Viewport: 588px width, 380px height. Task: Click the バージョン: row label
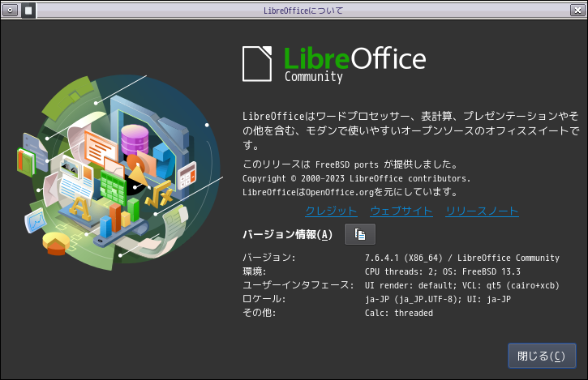coord(269,258)
